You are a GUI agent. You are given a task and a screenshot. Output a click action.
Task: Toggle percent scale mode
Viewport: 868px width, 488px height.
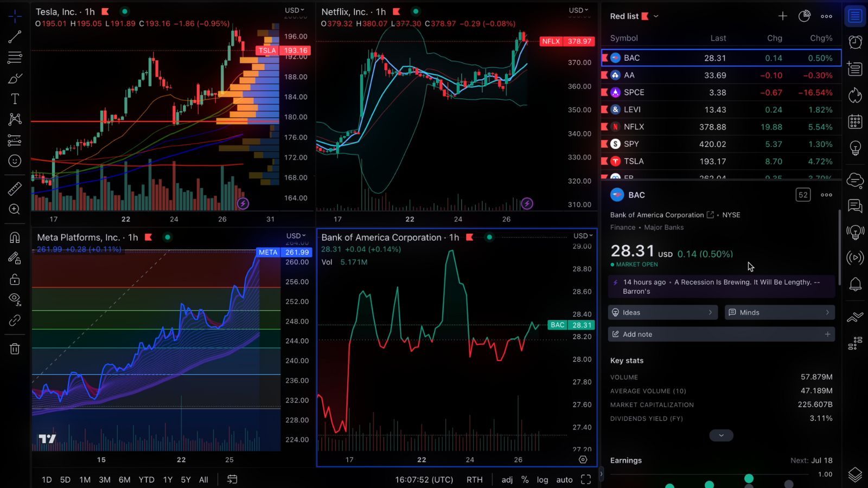click(525, 479)
